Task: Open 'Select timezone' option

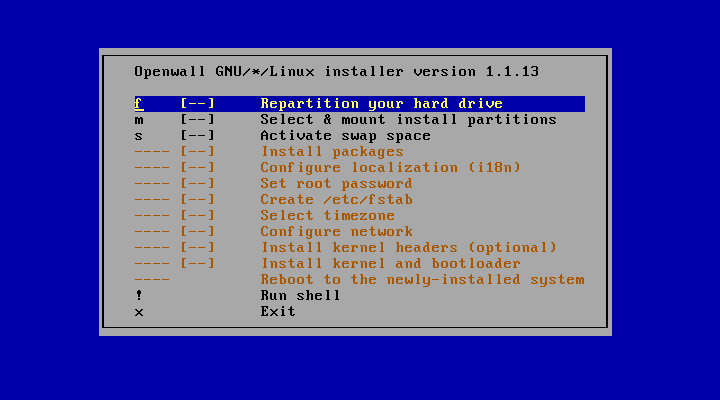Action: pyautogui.click(x=327, y=216)
